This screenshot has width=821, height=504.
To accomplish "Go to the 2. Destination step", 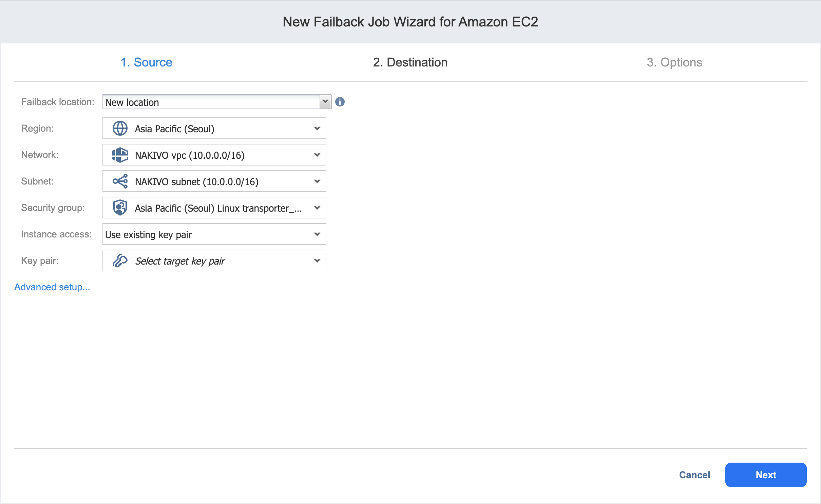I will [410, 62].
